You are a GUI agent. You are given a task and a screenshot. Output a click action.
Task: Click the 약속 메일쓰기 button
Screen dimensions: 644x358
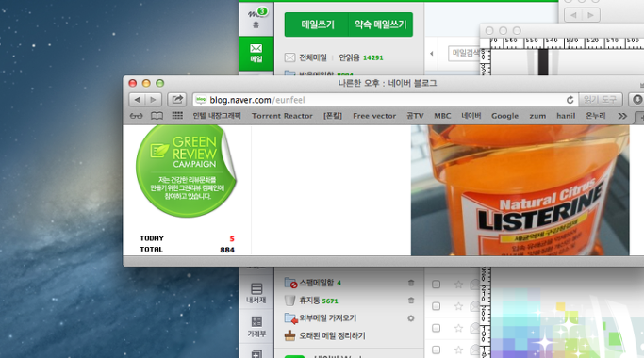click(x=381, y=24)
